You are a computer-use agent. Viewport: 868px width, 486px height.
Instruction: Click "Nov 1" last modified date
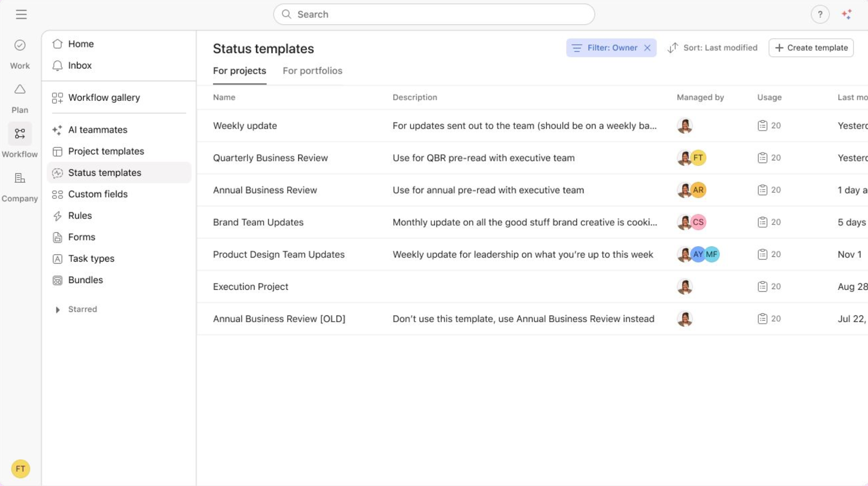(849, 254)
